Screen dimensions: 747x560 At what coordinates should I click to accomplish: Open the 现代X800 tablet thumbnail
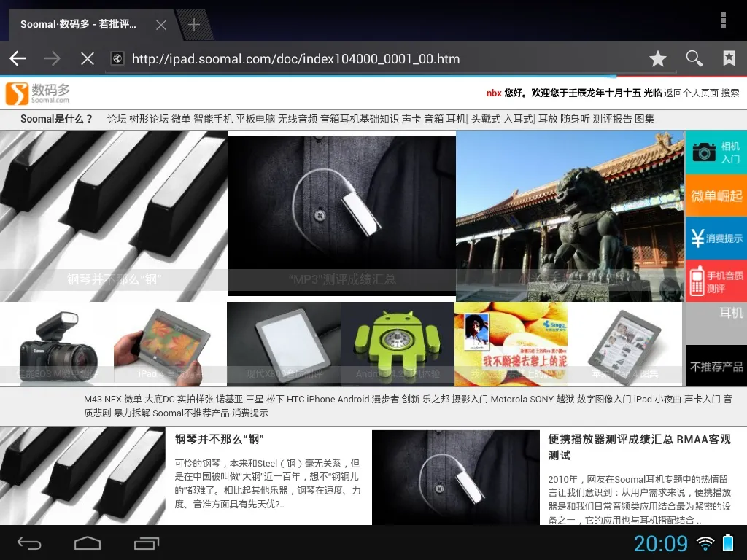(284, 344)
